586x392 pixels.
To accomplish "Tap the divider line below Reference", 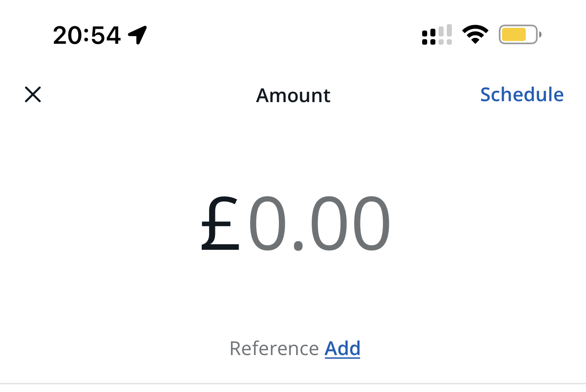I will click(x=293, y=383).
